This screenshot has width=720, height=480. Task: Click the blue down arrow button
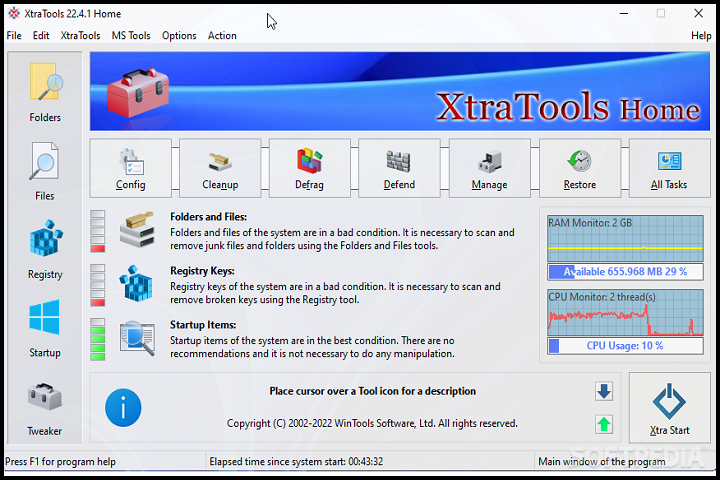[604, 391]
